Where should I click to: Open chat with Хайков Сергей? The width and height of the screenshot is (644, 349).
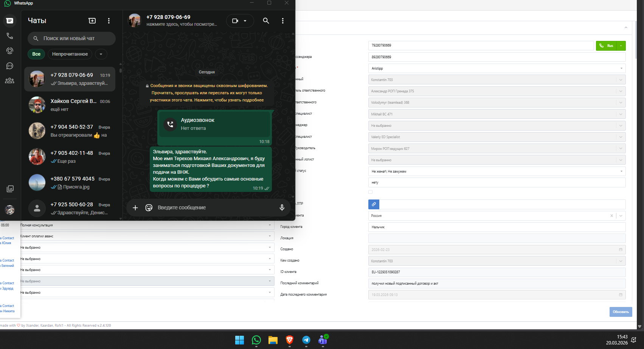click(x=70, y=105)
